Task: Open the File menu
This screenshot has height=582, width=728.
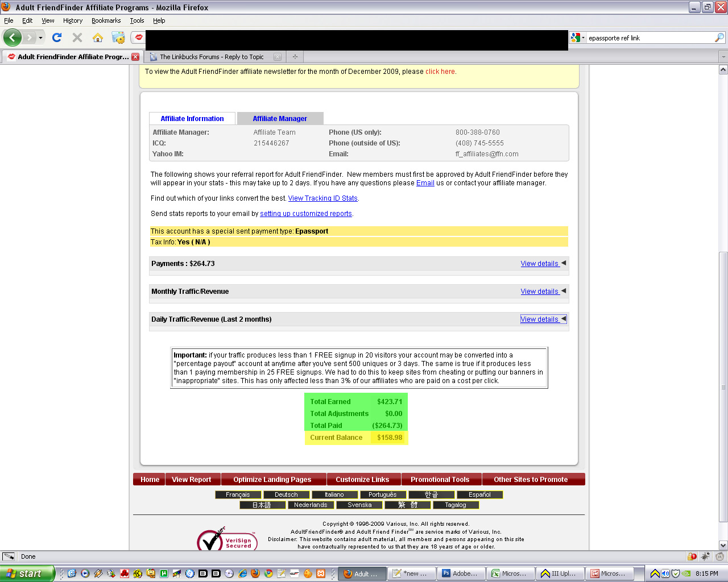Action: (x=9, y=20)
